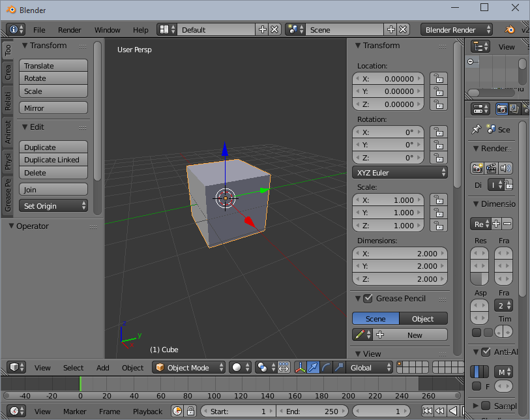Open the File menu
The image size is (530, 420).
tap(39, 30)
